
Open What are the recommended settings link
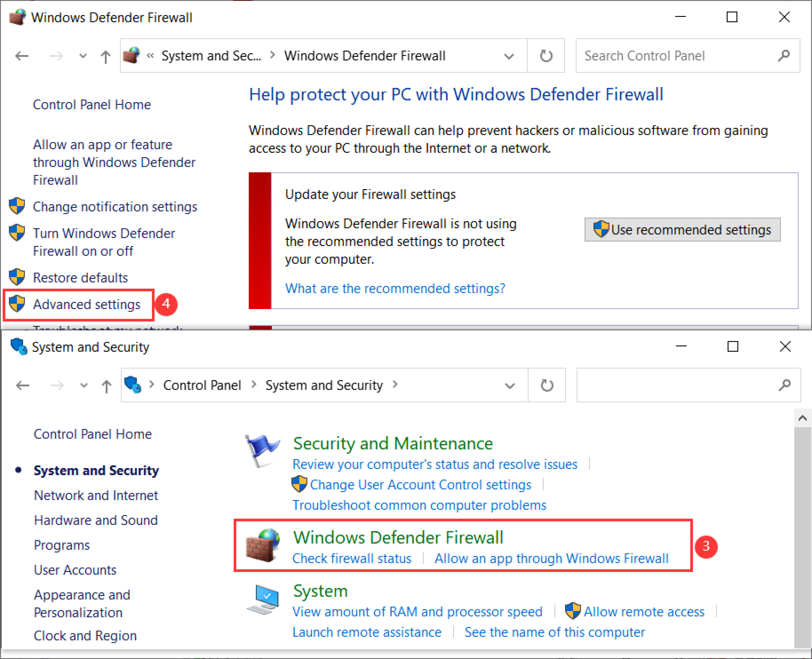pos(395,288)
